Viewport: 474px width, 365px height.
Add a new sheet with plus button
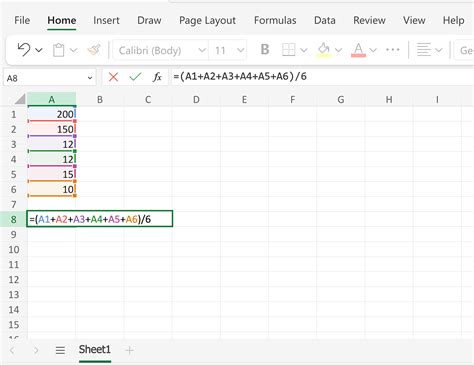[x=129, y=350]
